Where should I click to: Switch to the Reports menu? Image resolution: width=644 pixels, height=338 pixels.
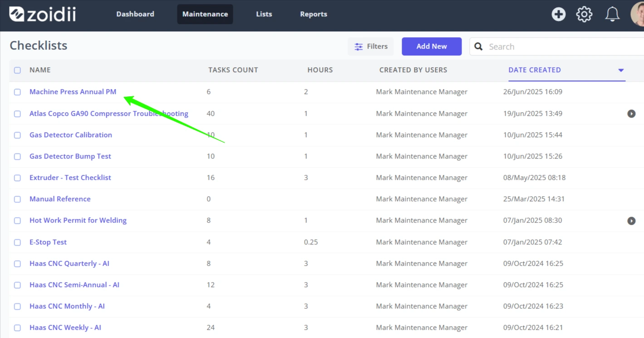314,14
